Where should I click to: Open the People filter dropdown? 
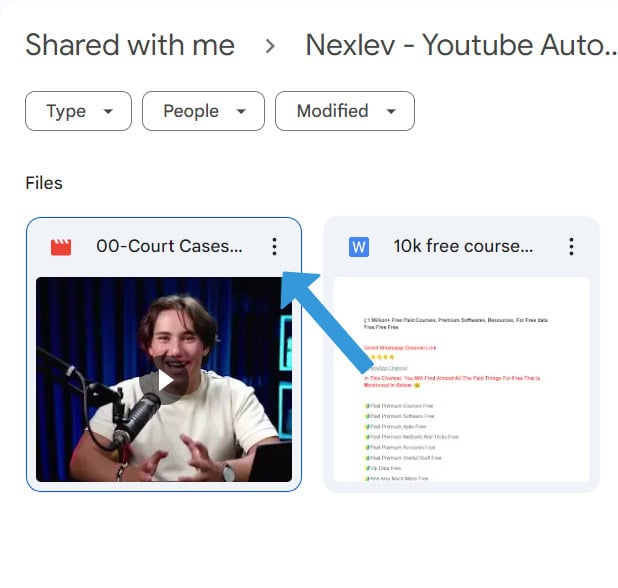tap(203, 111)
